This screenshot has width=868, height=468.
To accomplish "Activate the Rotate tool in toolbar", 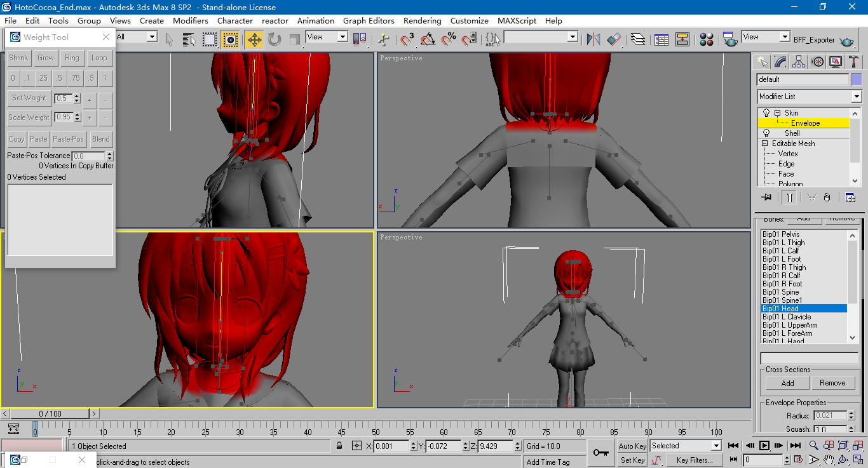I will [275, 39].
